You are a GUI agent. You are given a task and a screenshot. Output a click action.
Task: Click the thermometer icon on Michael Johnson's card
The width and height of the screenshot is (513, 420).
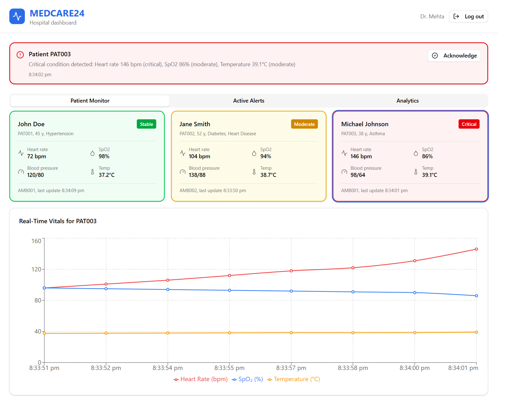coord(416,172)
